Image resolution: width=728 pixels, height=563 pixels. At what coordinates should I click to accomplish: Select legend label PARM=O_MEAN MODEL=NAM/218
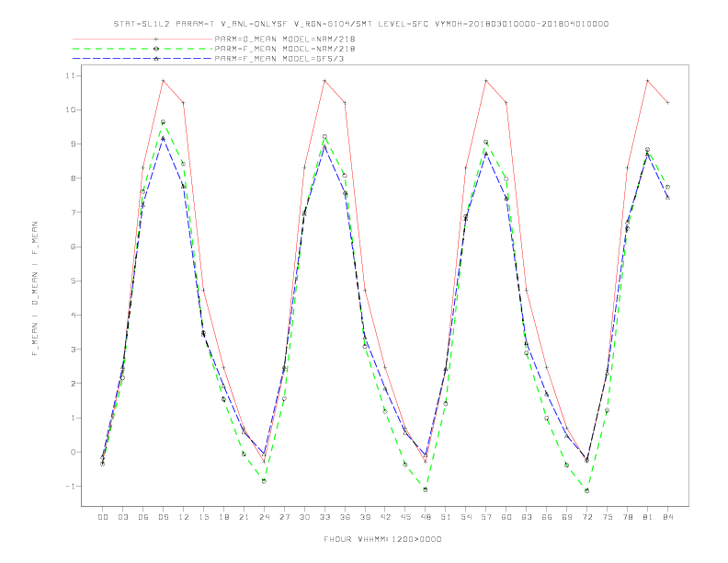pyautogui.click(x=285, y=39)
